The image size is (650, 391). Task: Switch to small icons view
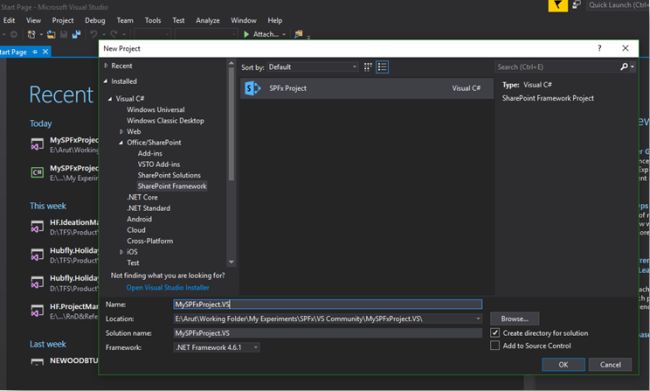point(368,67)
